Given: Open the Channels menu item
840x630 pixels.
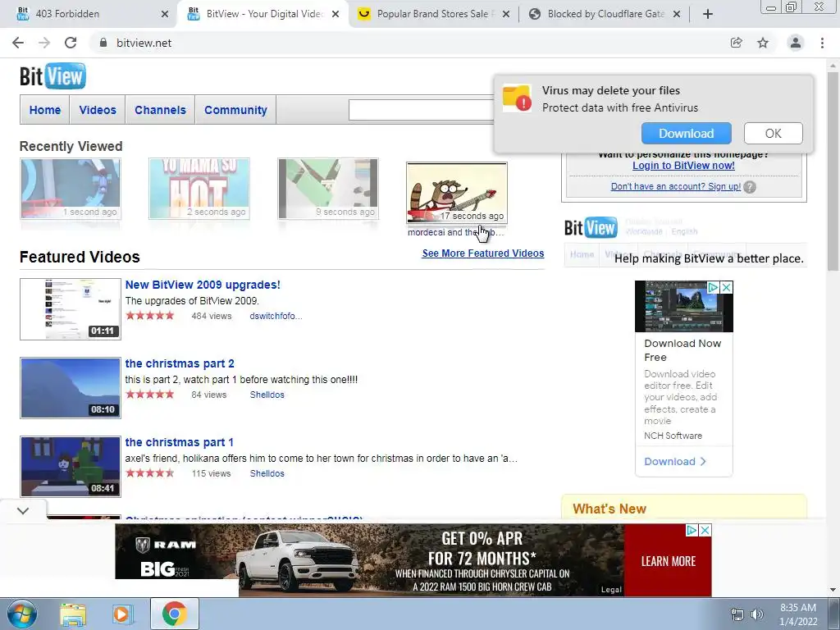Looking at the screenshot, I should click(160, 110).
